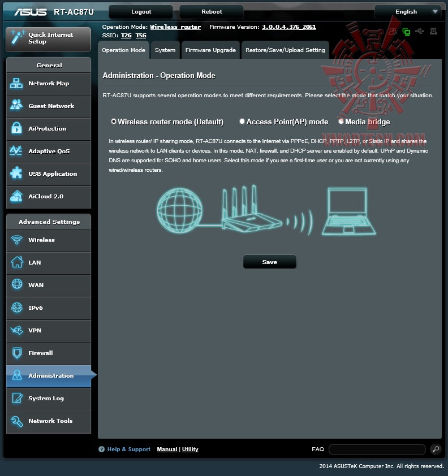Open the Manual link in the footer
This screenshot has width=448, height=476.
click(x=167, y=449)
